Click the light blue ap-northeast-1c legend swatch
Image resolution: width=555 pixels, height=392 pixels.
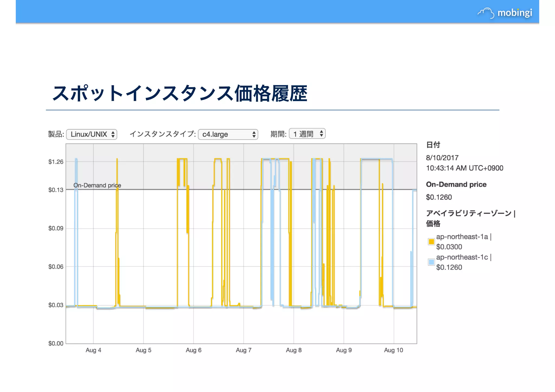431,262
